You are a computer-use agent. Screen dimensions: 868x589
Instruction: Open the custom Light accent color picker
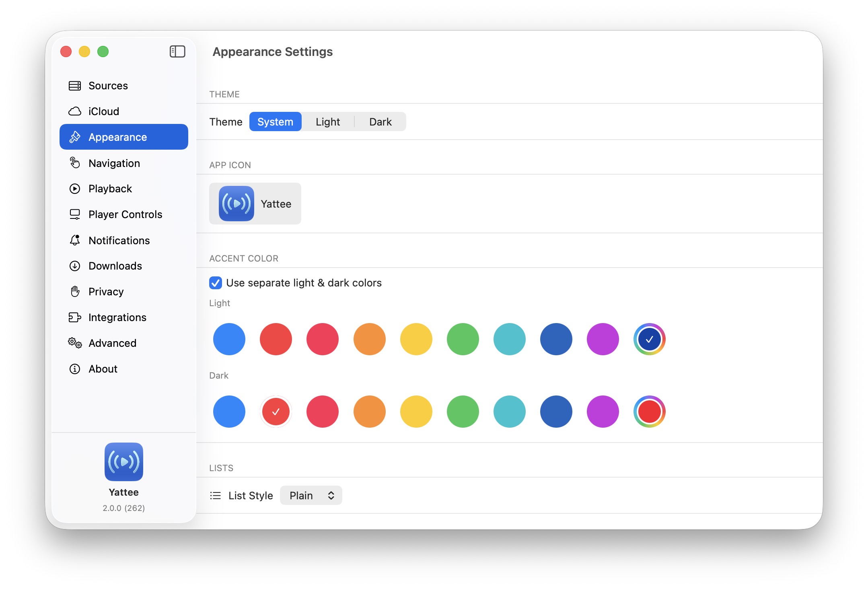tap(650, 339)
